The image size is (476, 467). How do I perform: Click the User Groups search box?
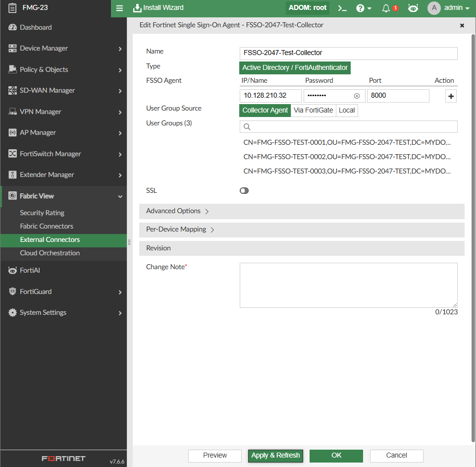pos(348,127)
